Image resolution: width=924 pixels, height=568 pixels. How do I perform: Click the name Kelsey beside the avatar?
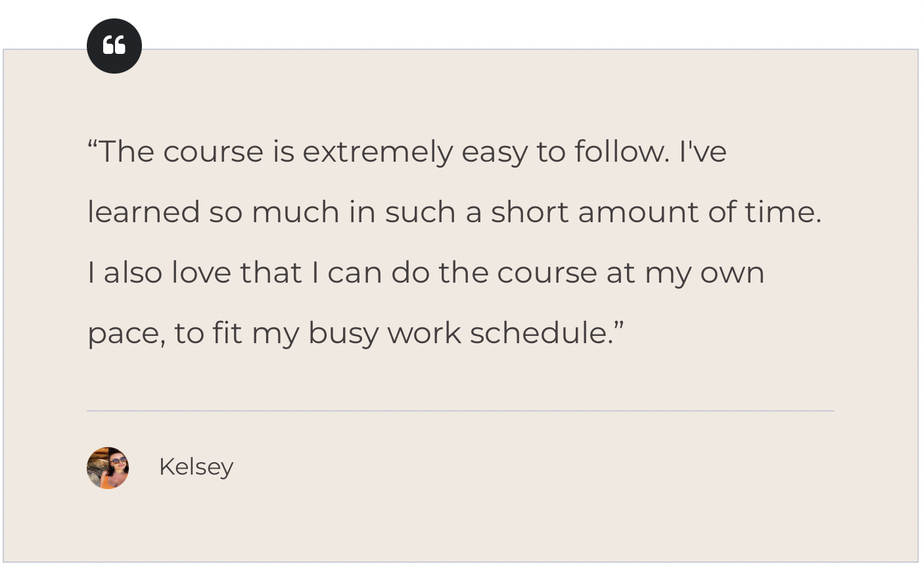(x=196, y=467)
